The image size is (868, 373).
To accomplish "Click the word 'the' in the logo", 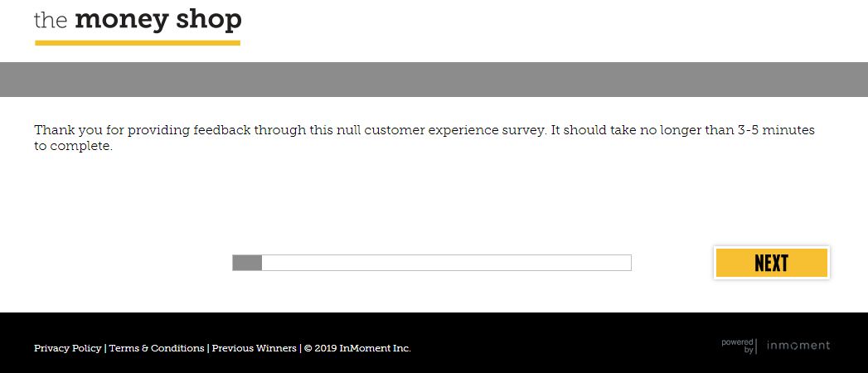I will coord(51,20).
